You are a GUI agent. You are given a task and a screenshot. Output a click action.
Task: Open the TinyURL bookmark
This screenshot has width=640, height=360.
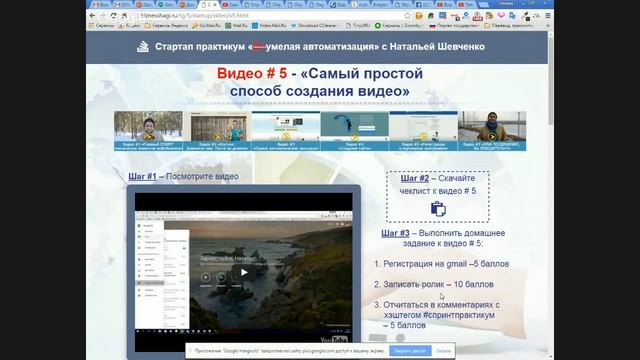tap(358, 25)
